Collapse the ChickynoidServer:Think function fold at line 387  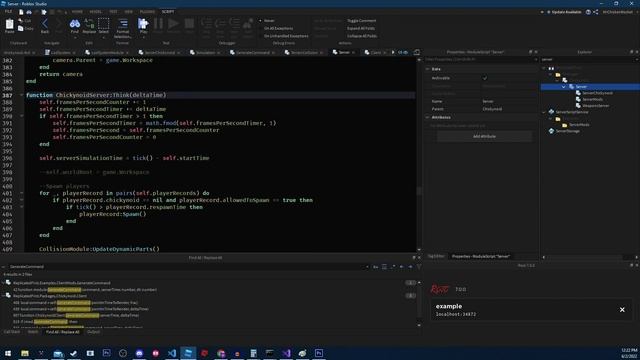pyautogui.click(x=22, y=95)
